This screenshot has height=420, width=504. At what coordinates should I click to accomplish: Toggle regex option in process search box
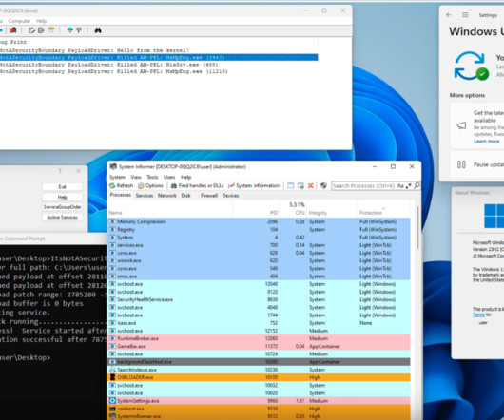[409, 185]
